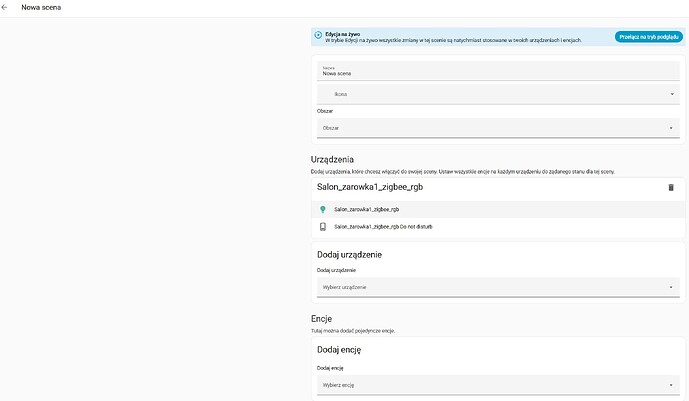
Task: Click the Nazwa text field
Action: pyautogui.click(x=497, y=72)
